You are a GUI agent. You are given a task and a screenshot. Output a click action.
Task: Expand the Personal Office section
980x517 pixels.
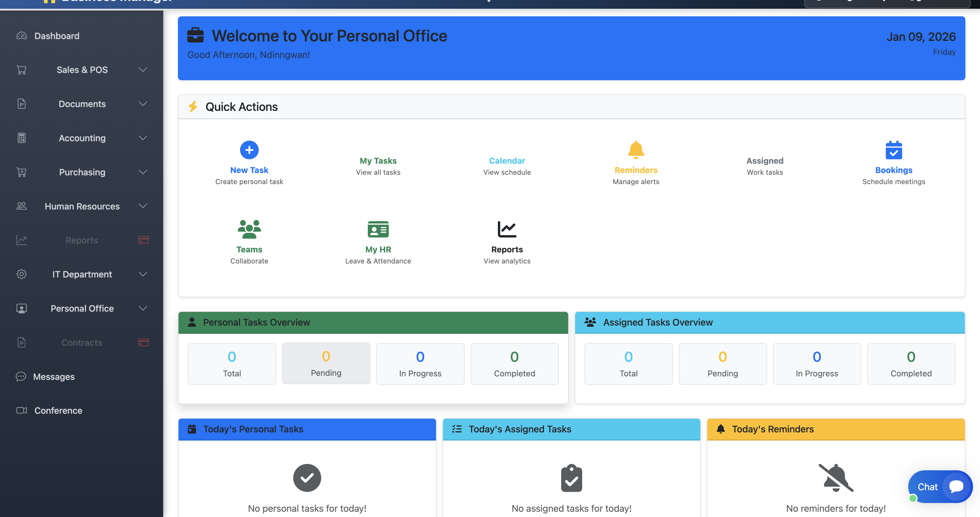[x=82, y=308]
